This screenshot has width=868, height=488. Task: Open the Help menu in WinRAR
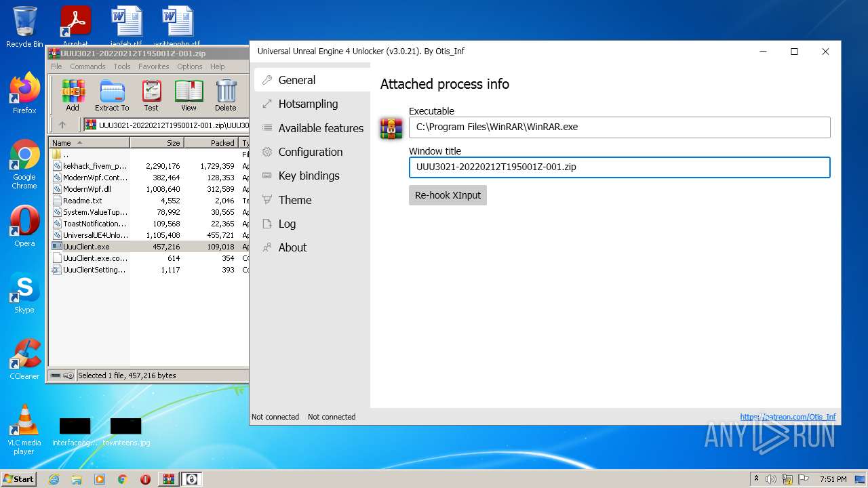click(217, 66)
